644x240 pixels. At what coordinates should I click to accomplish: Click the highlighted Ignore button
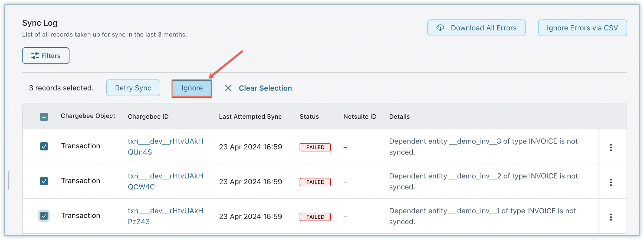(x=192, y=88)
